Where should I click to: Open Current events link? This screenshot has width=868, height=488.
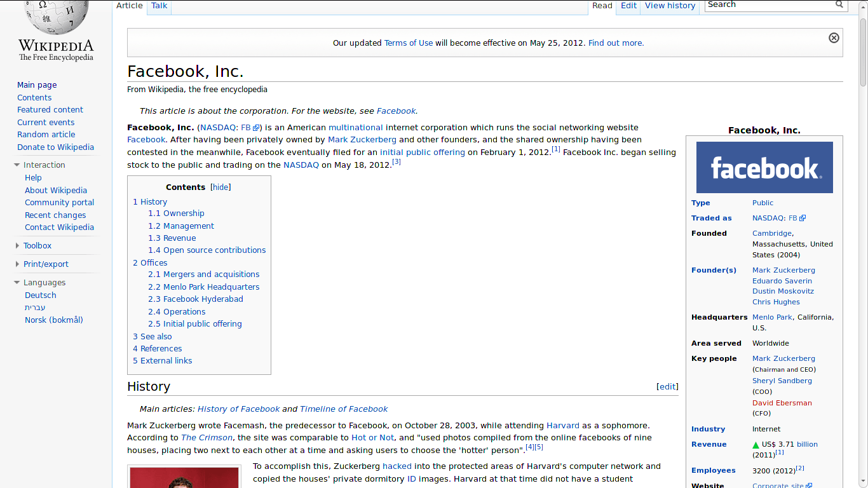46,123
